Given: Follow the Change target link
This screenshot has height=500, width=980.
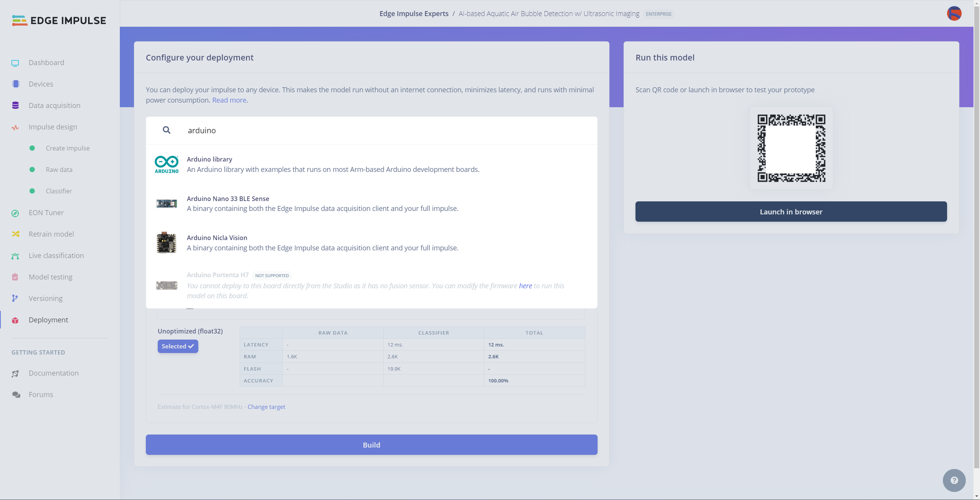Looking at the screenshot, I should [x=266, y=407].
